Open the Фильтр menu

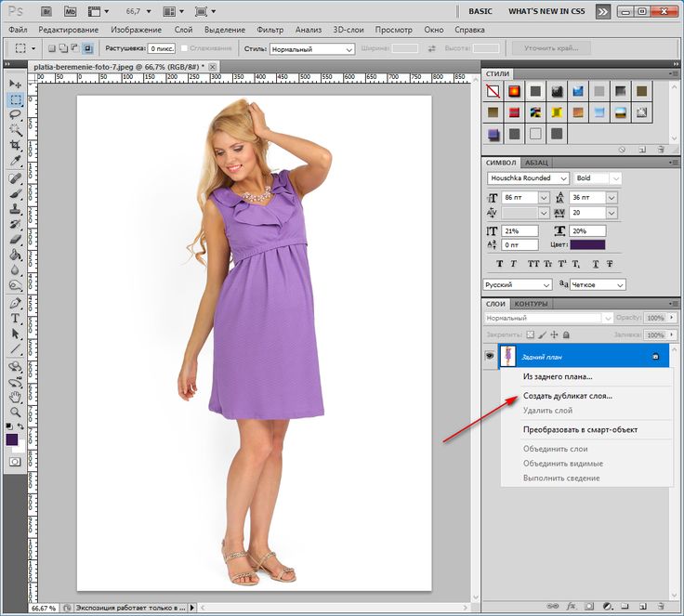pos(270,30)
